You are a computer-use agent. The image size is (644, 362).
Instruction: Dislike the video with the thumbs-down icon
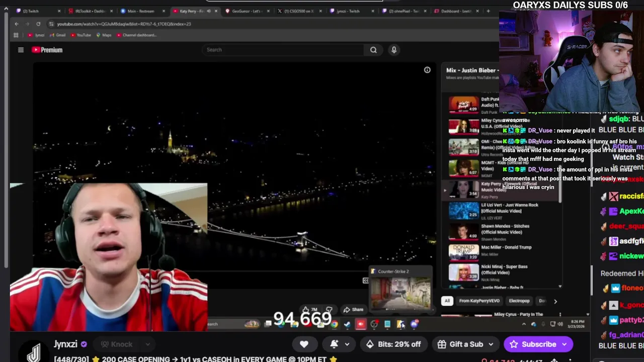pos(329,309)
